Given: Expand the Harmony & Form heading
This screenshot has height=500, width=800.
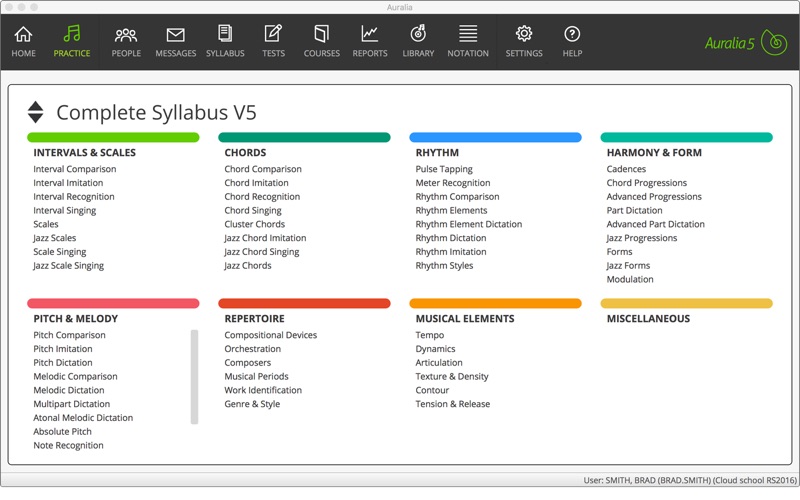Looking at the screenshot, I should point(654,153).
